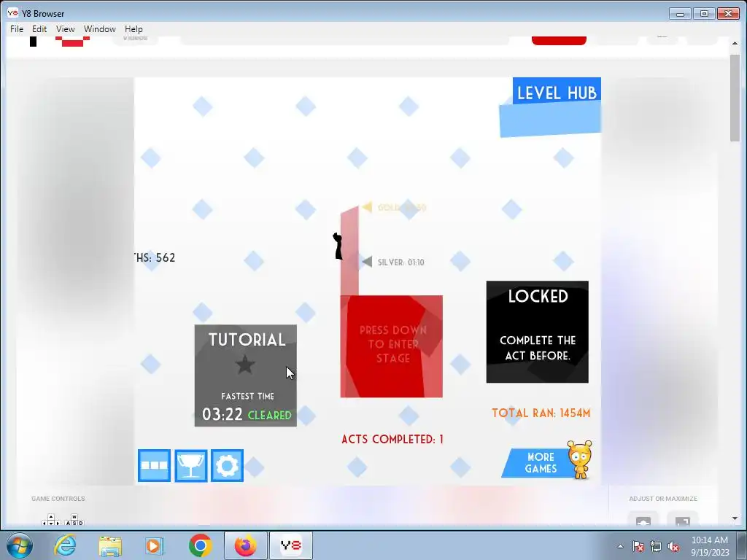The image size is (747, 560).
Task: Click the Game Controls label
Action: [x=58, y=499]
